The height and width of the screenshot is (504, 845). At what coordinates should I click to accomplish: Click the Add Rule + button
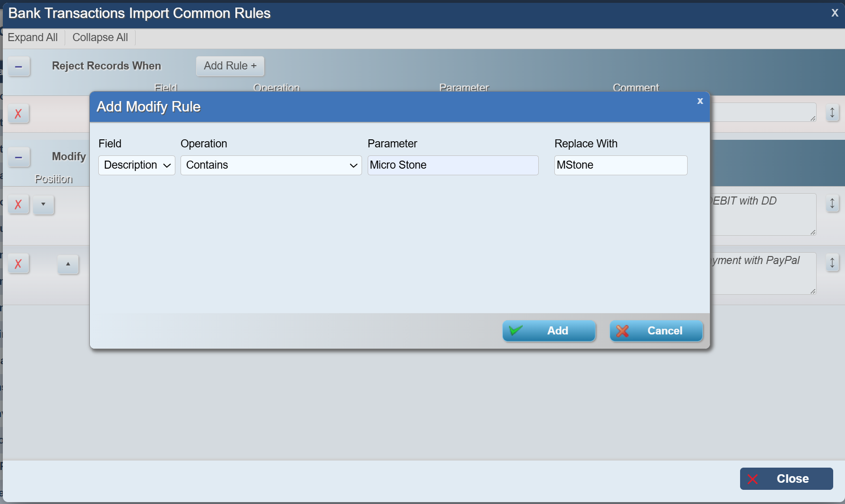pos(230,66)
